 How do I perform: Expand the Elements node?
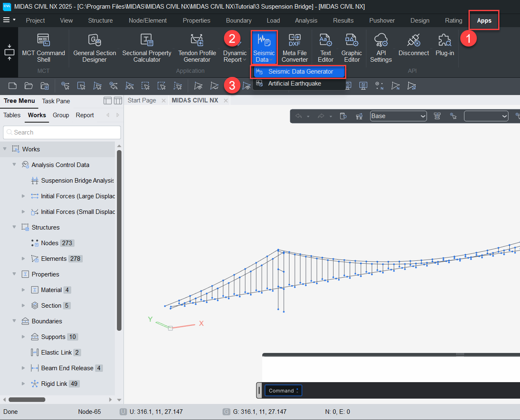pyautogui.click(x=23, y=259)
